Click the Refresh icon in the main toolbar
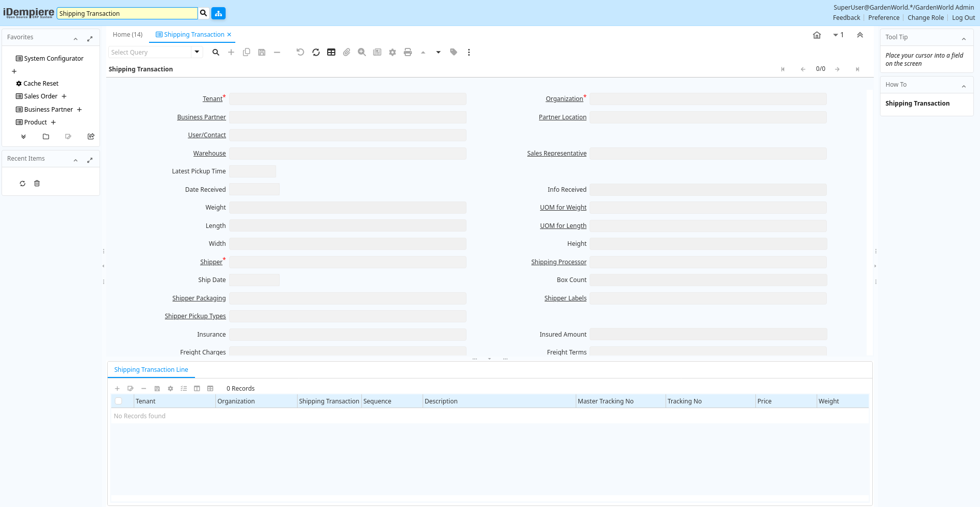This screenshot has width=980, height=507. click(316, 52)
